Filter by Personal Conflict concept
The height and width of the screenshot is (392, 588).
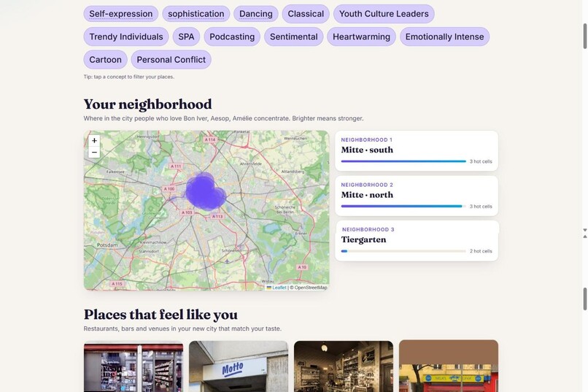(171, 60)
